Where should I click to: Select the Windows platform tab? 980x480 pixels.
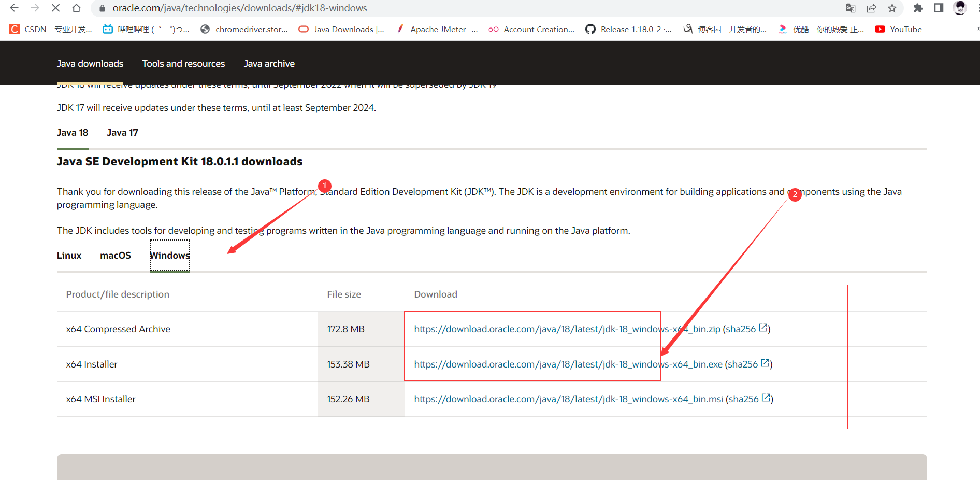169,256
